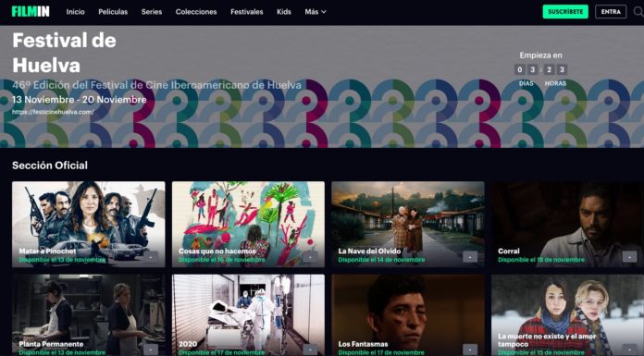Open the Series section
This screenshot has width=644, height=356.
pos(152,12)
